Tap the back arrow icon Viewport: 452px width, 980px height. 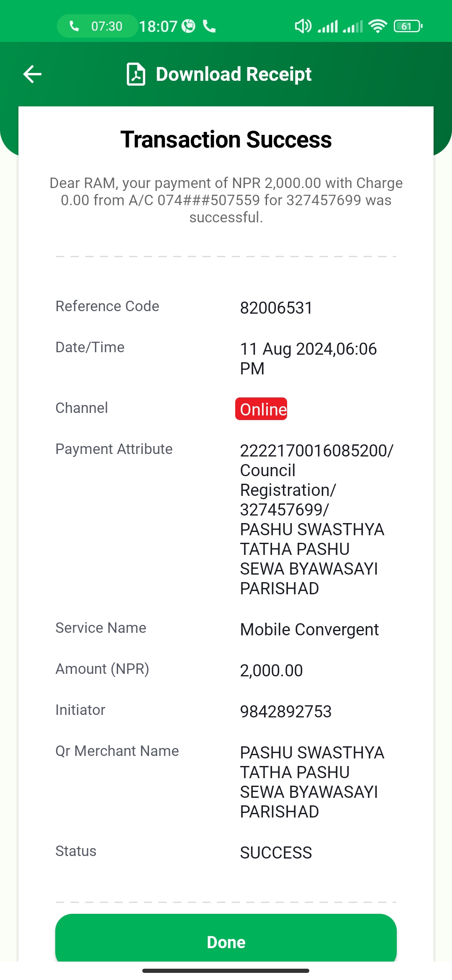coord(32,74)
